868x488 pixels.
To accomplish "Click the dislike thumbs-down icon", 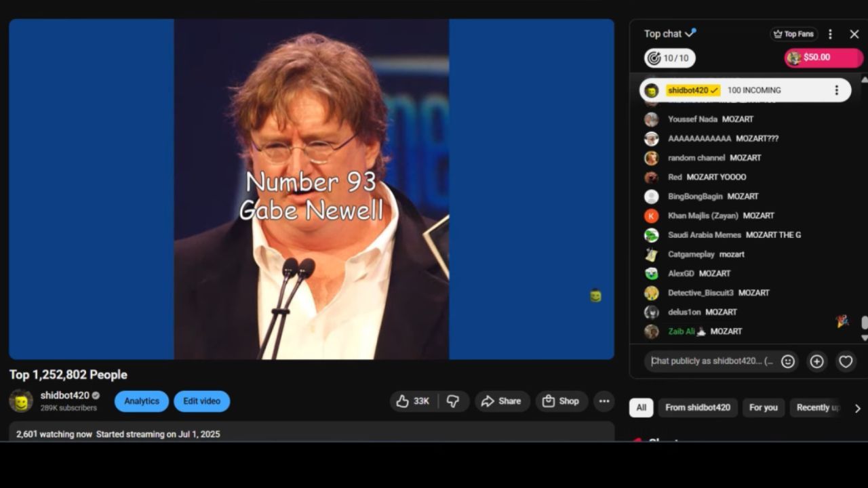I will pos(453,401).
